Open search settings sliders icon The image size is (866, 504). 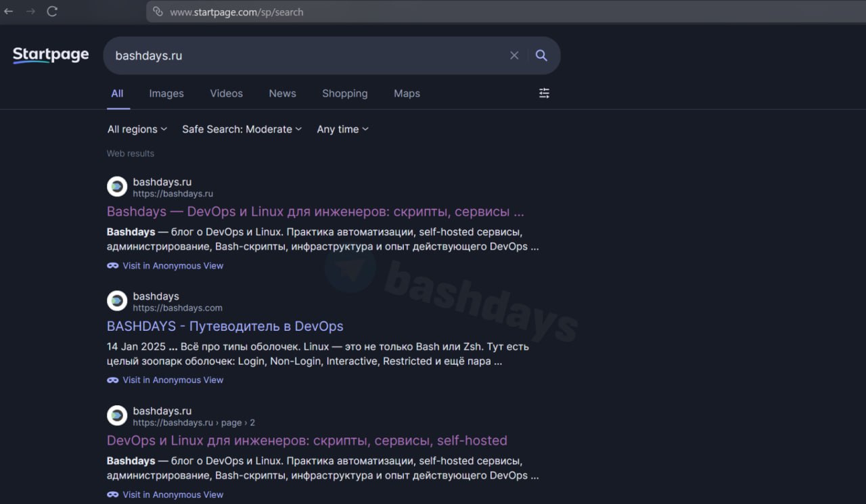[544, 93]
